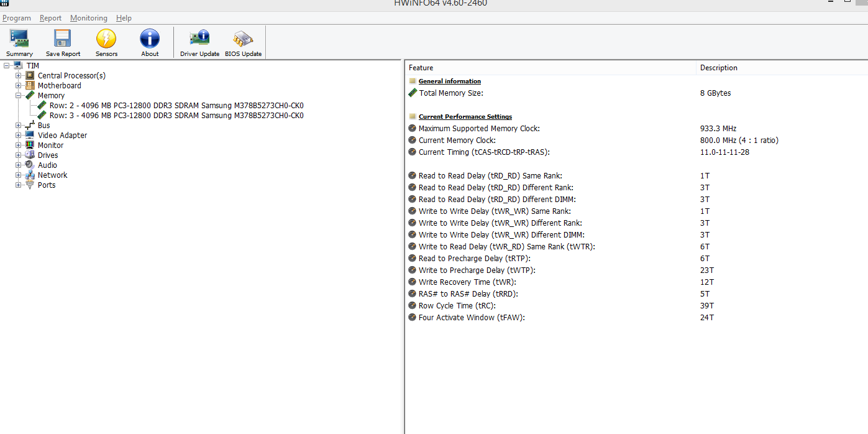This screenshot has width=868, height=434.
Task: Expand the Bus node
Action: point(19,125)
